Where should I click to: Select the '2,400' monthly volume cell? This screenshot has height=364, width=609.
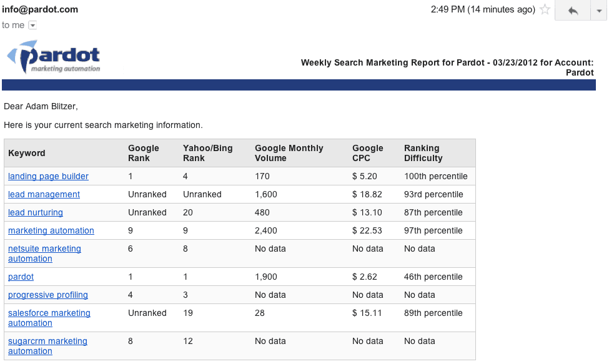[x=265, y=230]
